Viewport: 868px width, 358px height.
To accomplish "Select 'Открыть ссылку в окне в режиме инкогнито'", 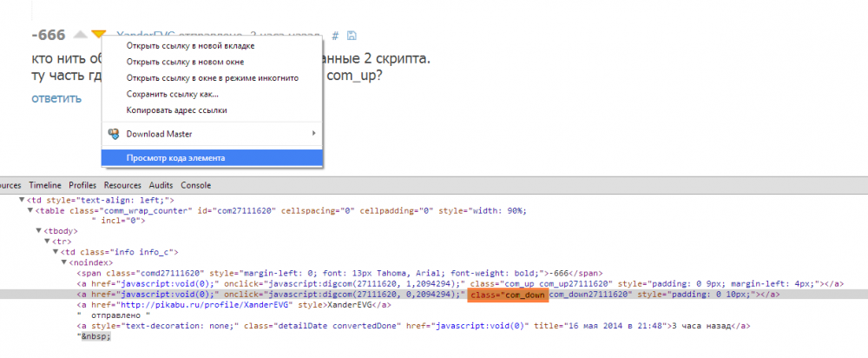I will pyautogui.click(x=212, y=78).
